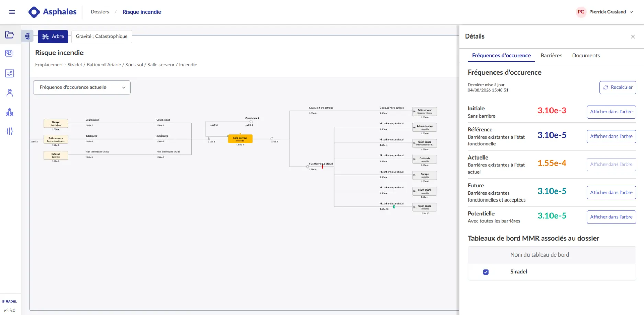Click the Initiale value 3.10e-3
644x315 pixels.
[552, 111]
